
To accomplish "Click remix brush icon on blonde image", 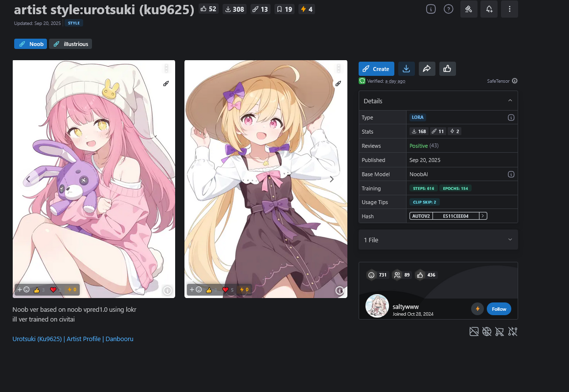I will point(338,84).
